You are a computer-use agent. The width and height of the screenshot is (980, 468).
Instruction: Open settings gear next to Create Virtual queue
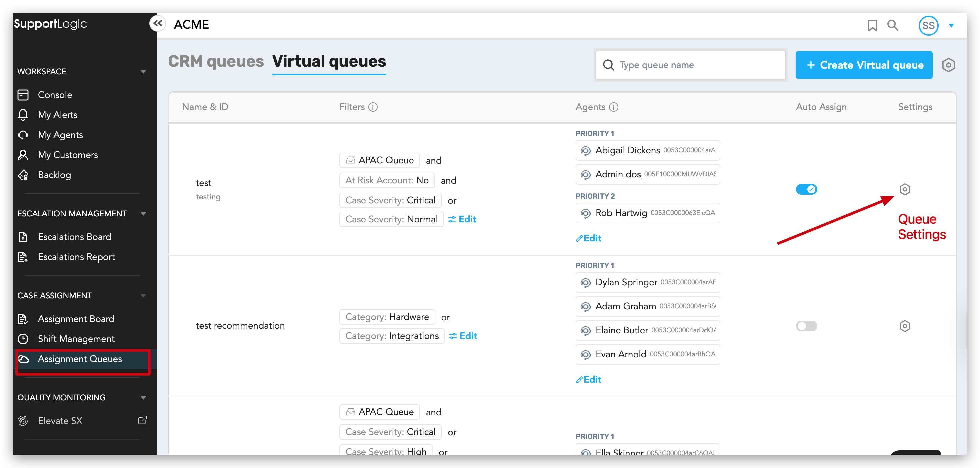[x=948, y=65]
